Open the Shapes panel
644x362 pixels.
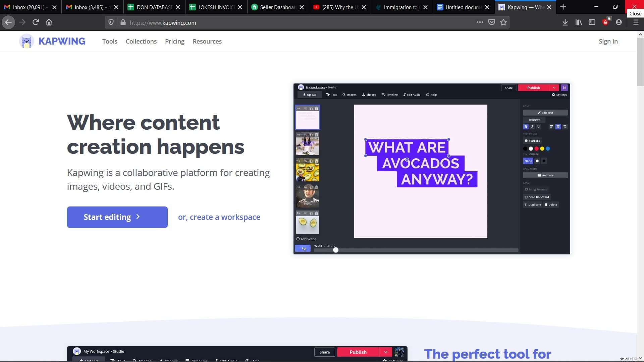(x=369, y=95)
